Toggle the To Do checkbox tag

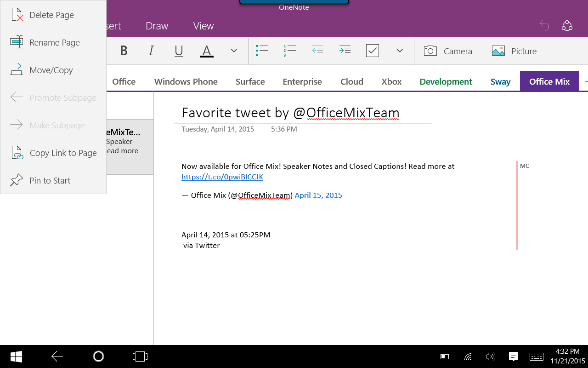tap(373, 51)
